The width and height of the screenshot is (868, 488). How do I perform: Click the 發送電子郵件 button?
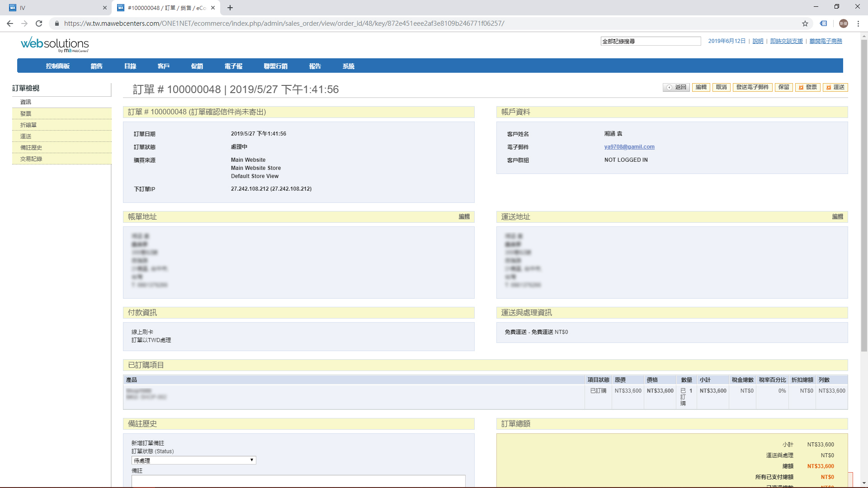coord(753,87)
